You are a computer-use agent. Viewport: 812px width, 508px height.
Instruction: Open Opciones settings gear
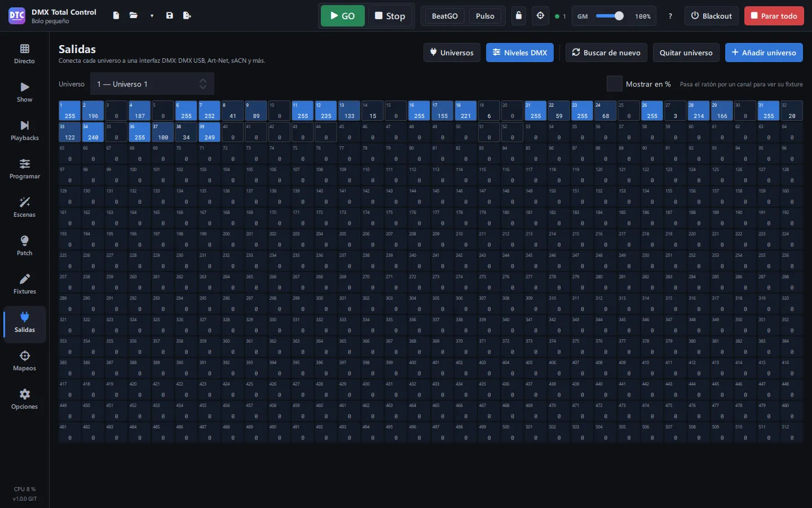24,400
